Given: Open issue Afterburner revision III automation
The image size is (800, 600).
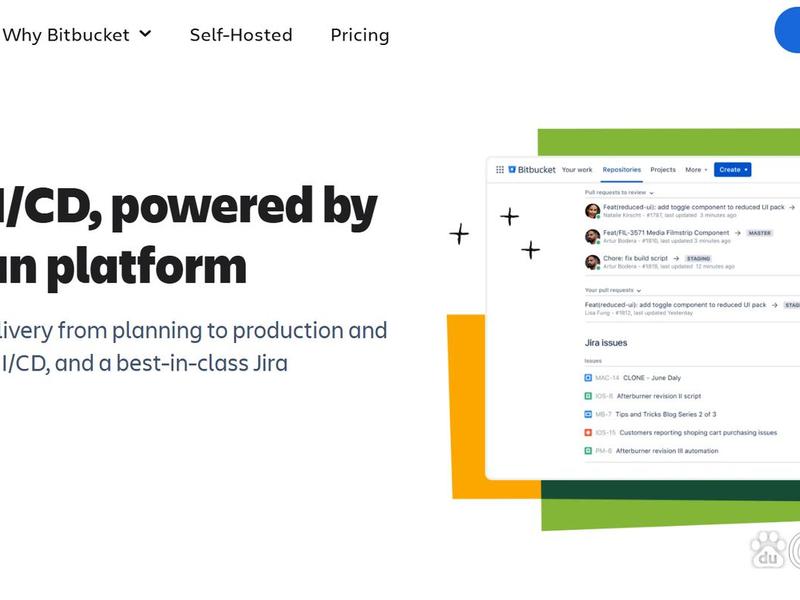Looking at the screenshot, I should 667,451.
